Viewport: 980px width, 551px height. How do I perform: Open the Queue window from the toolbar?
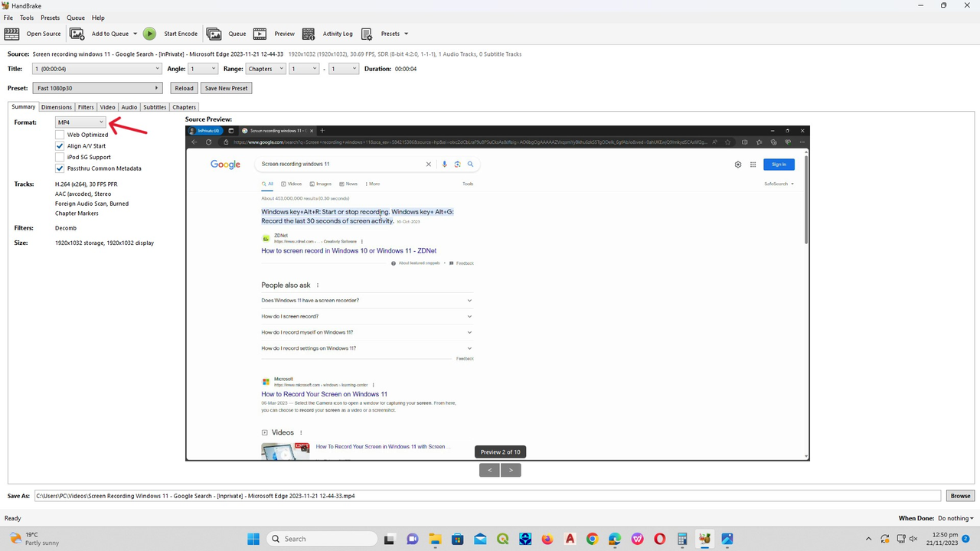pyautogui.click(x=226, y=34)
